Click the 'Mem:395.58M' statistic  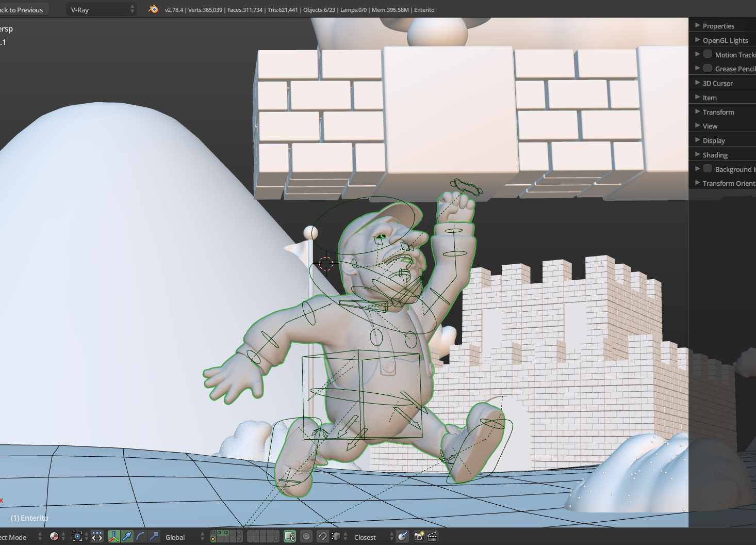click(390, 10)
